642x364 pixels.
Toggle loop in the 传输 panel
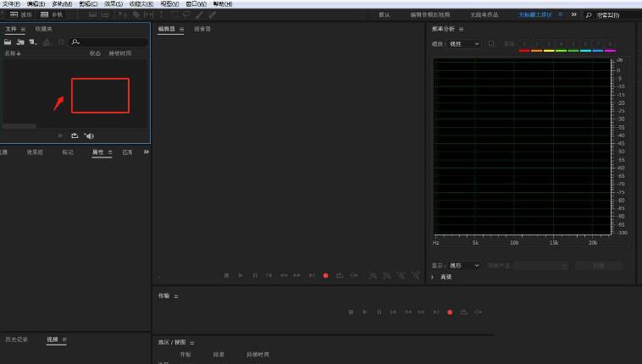click(464, 312)
